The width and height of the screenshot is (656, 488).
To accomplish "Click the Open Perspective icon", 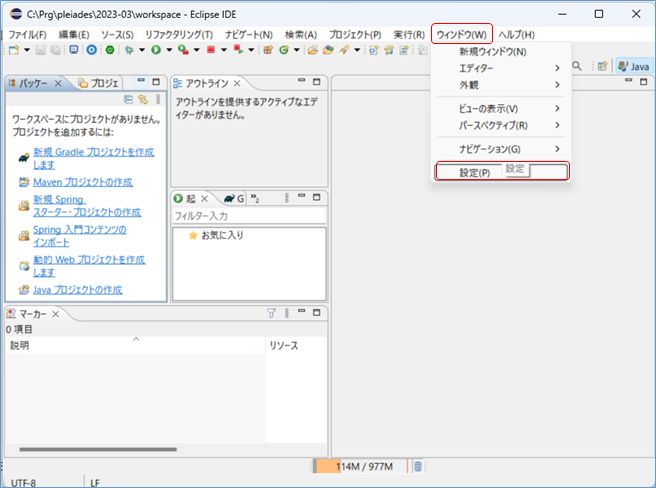I will (602, 66).
